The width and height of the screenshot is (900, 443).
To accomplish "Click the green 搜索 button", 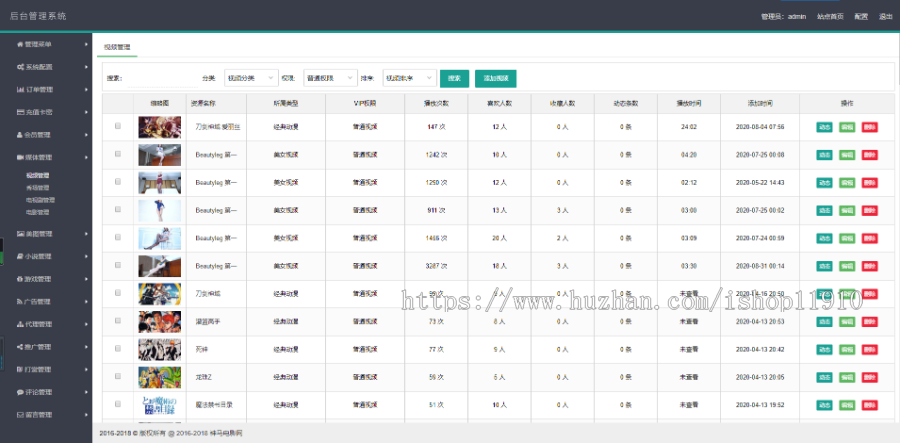I will pos(455,79).
